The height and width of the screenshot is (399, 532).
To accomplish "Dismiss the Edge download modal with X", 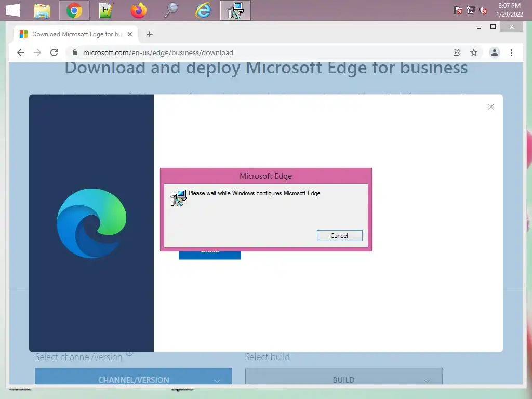I will point(490,107).
